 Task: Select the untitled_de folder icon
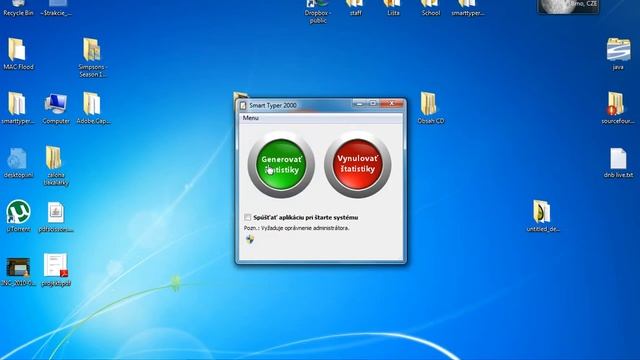(x=542, y=216)
